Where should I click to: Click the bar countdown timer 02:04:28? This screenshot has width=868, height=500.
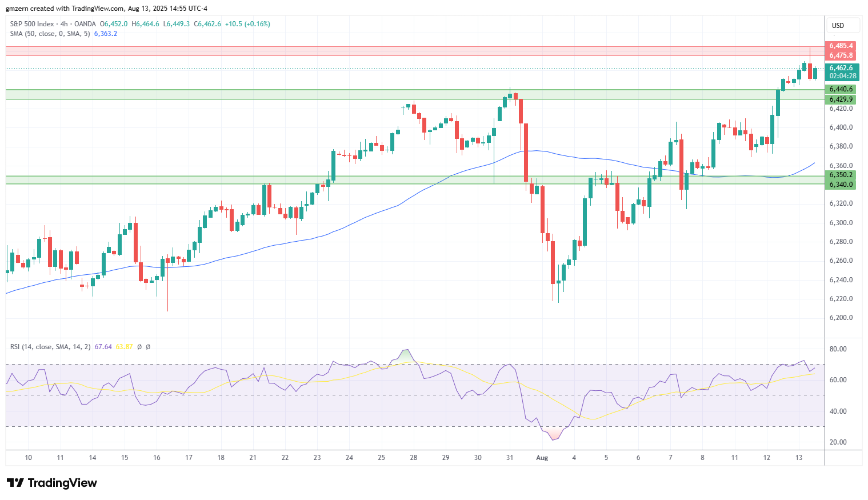click(x=842, y=76)
